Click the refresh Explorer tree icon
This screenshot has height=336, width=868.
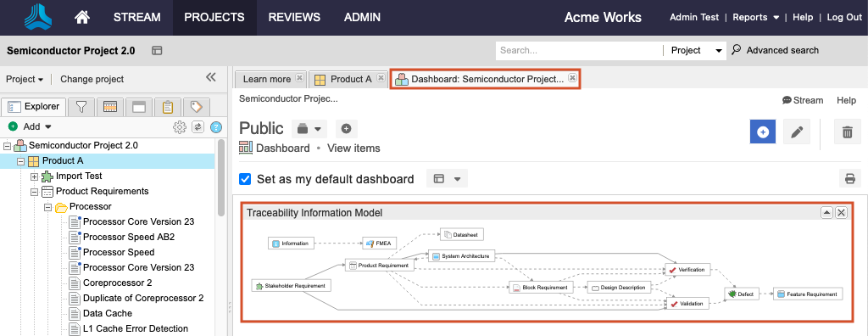(198, 127)
